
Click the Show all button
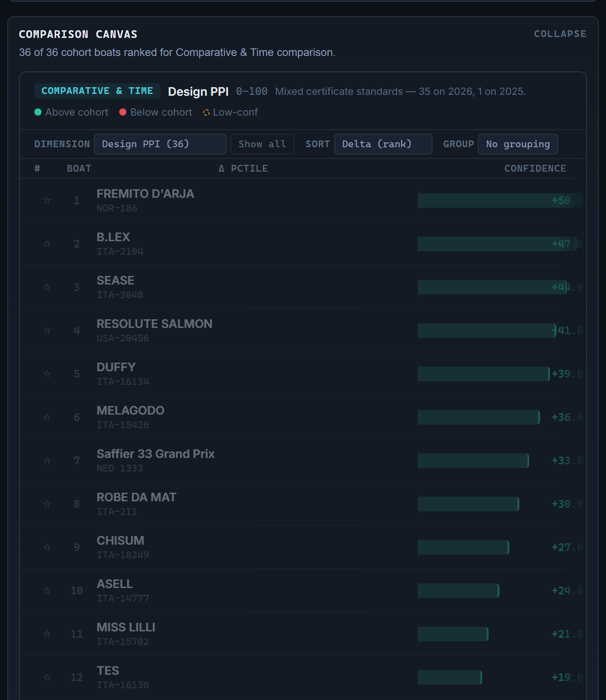(262, 144)
